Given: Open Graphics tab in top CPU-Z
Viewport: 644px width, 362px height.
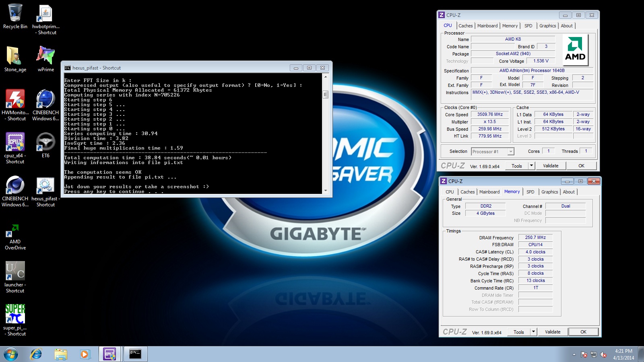Looking at the screenshot, I should tap(548, 26).
